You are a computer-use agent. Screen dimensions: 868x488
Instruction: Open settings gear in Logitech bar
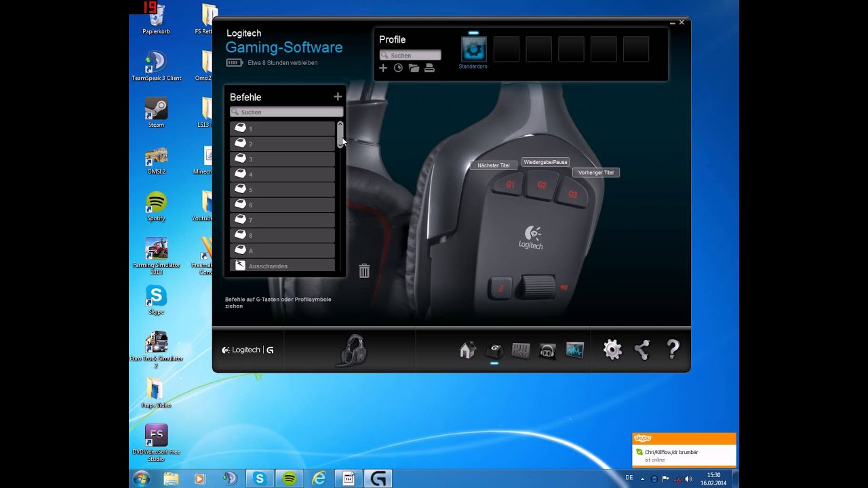612,350
